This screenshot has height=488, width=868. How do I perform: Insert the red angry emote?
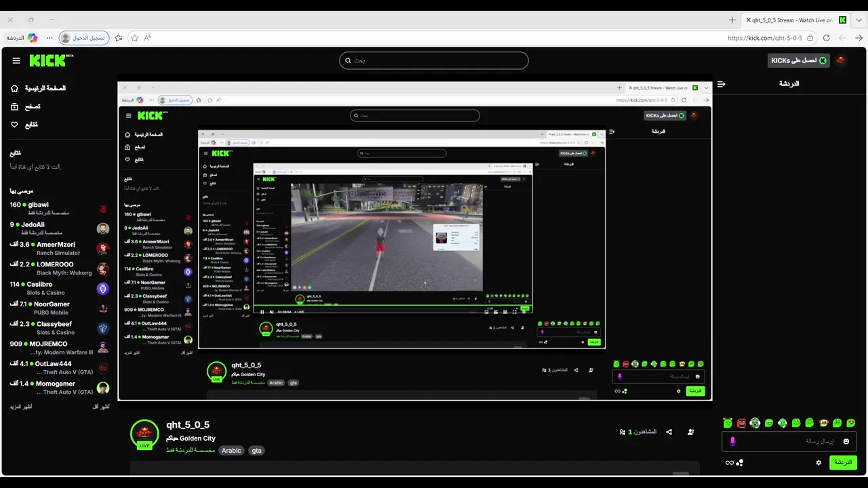[741, 423]
